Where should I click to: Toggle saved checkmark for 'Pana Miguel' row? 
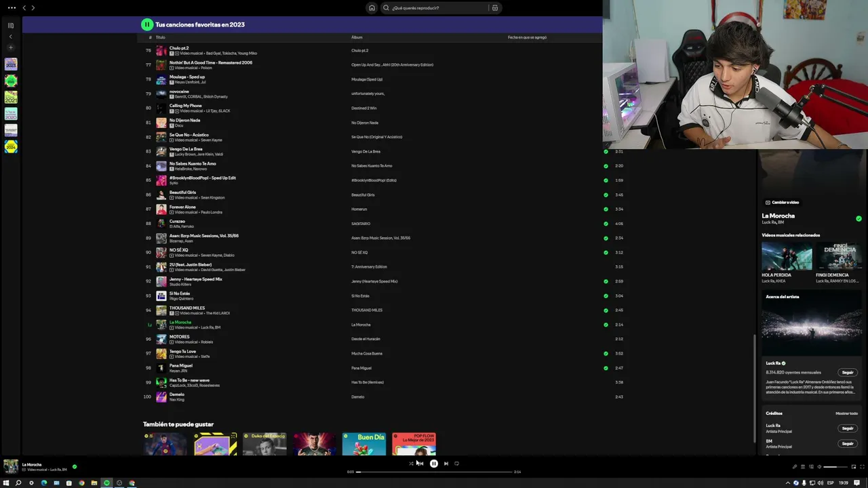point(606,368)
